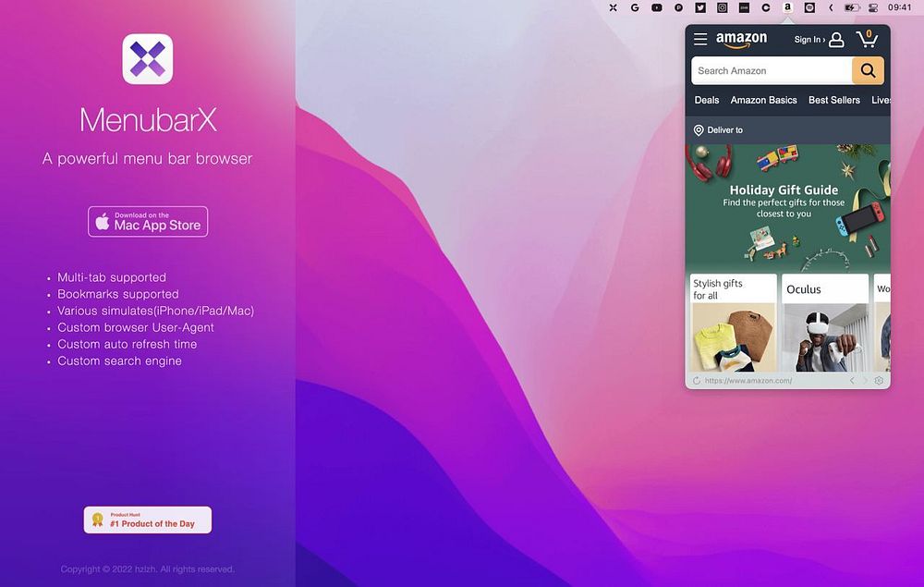This screenshot has height=587, width=924.
Task: Click the Deliver to location bar
Action: 788,130
